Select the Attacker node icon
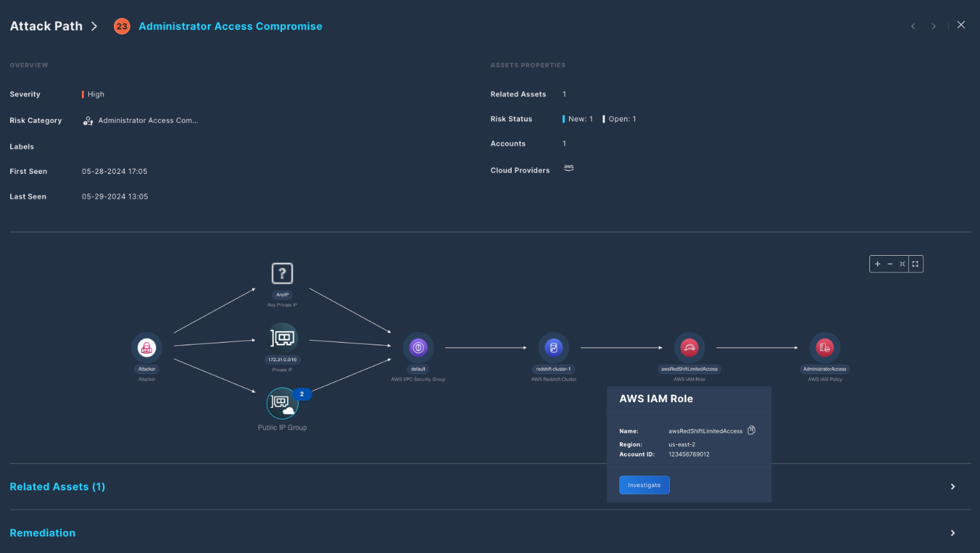The width and height of the screenshot is (980, 553). pyautogui.click(x=147, y=348)
